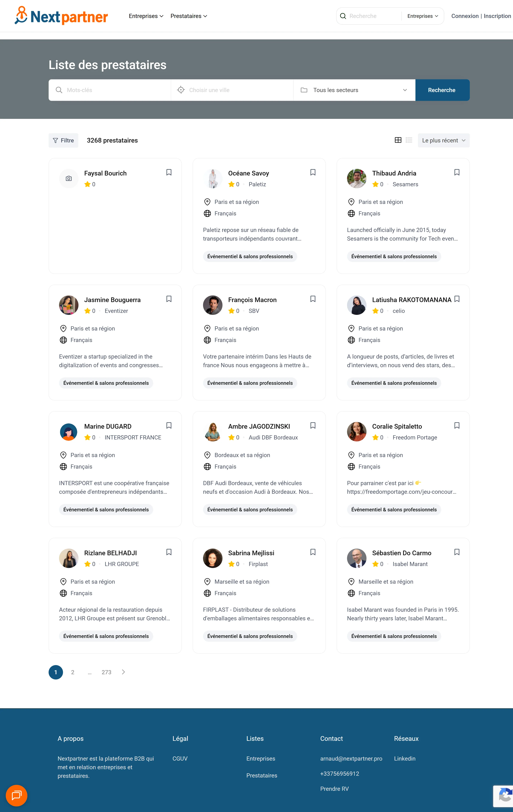Click the search magnifier in the header
This screenshot has height=812, width=513.
(343, 16)
